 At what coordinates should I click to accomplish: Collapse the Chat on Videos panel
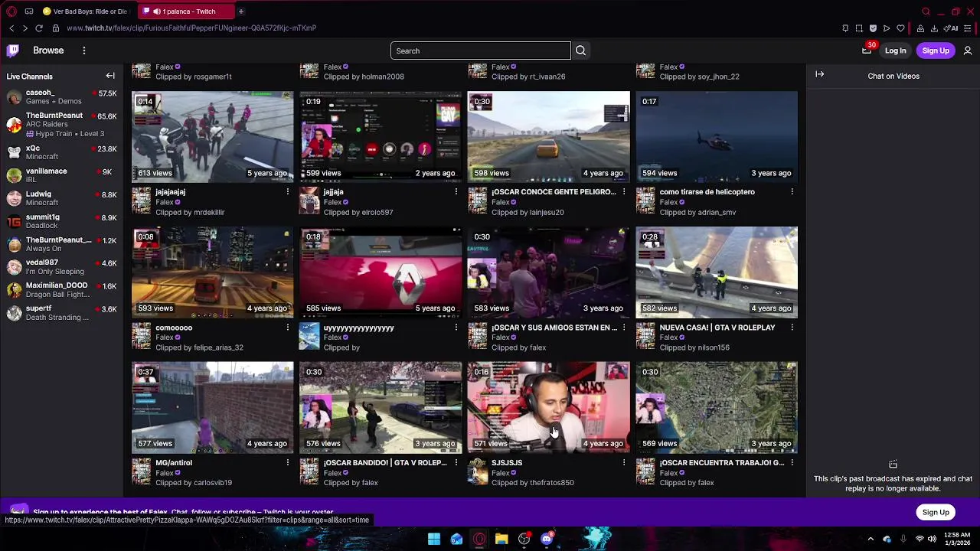[819, 74]
